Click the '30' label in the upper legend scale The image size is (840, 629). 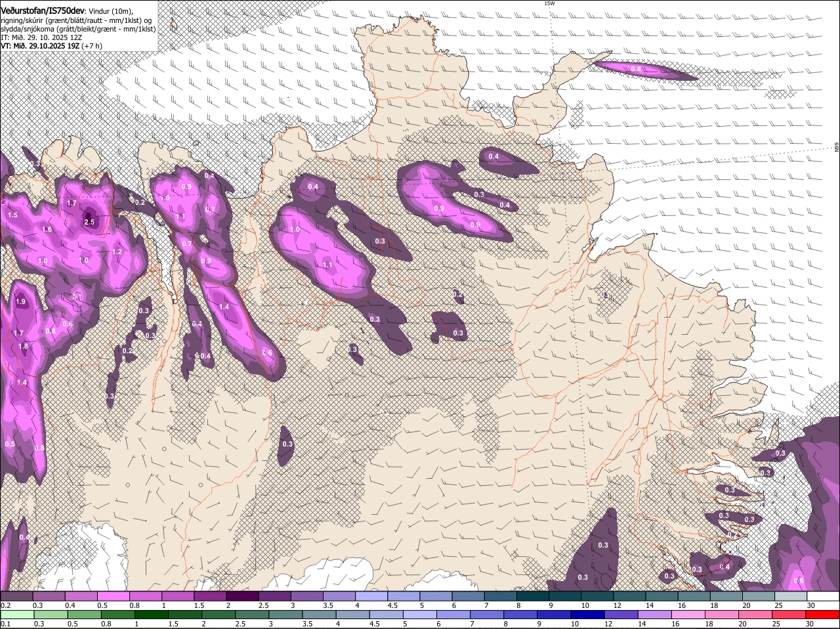(811, 605)
